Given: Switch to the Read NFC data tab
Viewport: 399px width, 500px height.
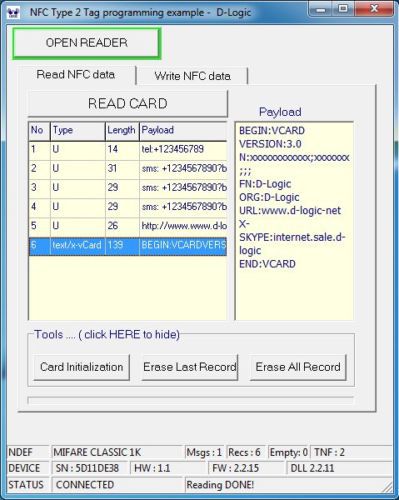Looking at the screenshot, I should point(76,75).
